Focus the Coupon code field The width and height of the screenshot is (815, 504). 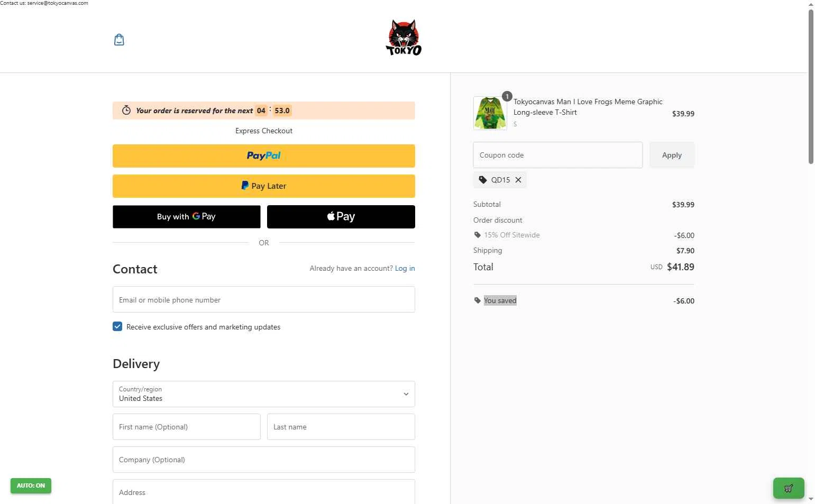tap(558, 155)
